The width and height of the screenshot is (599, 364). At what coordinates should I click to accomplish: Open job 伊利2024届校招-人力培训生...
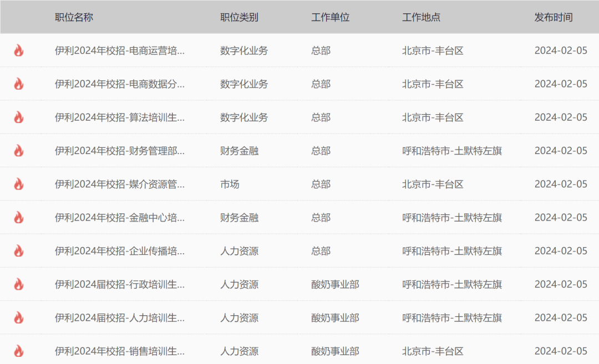[120, 317]
